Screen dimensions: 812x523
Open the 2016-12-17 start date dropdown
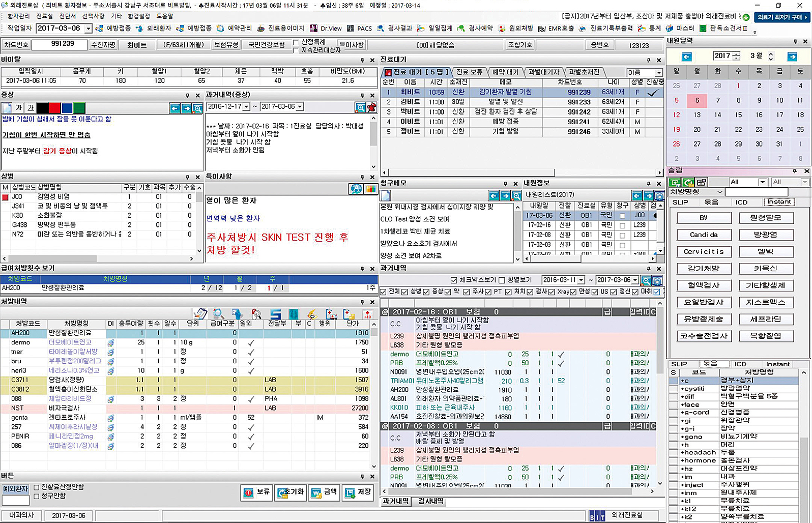coord(246,107)
